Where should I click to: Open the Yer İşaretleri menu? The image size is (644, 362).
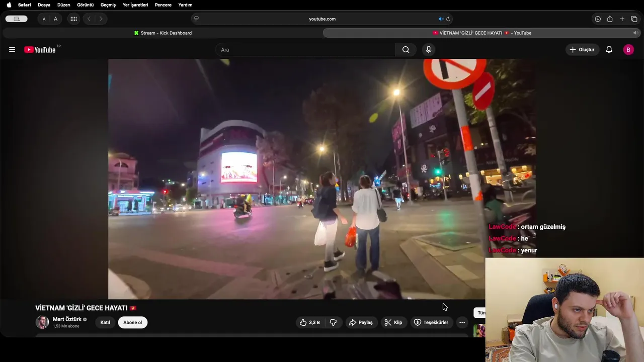(x=135, y=5)
